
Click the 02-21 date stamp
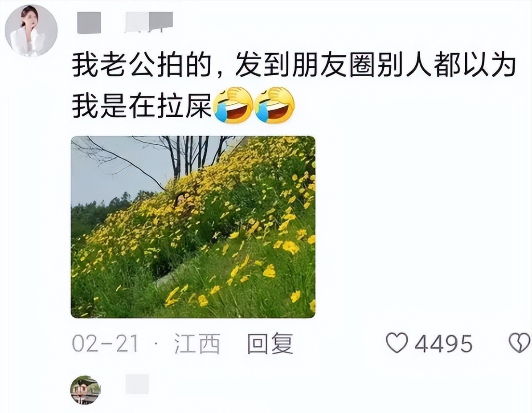click(x=105, y=343)
